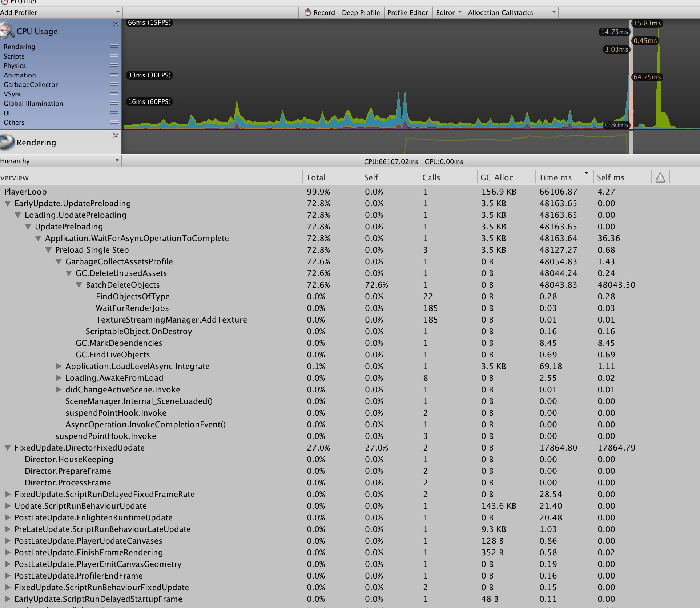
Task: Click the 66ms (15FPS) chart label
Action: [149, 23]
